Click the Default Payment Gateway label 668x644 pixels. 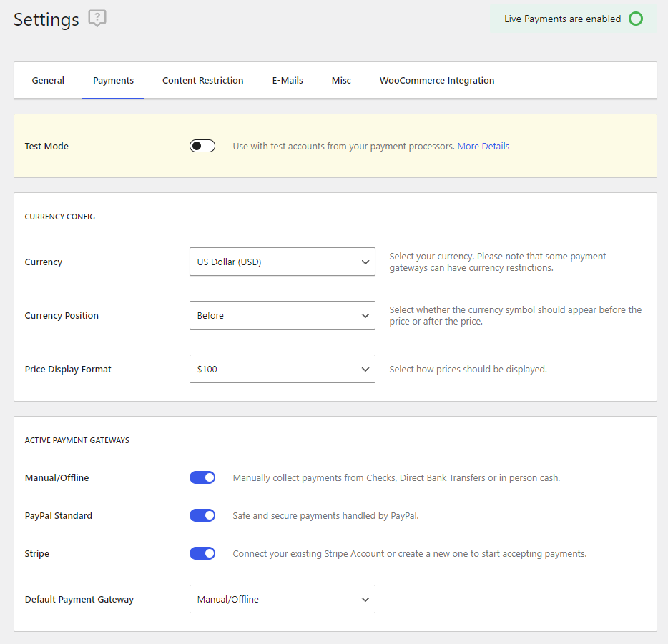(x=79, y=599)
